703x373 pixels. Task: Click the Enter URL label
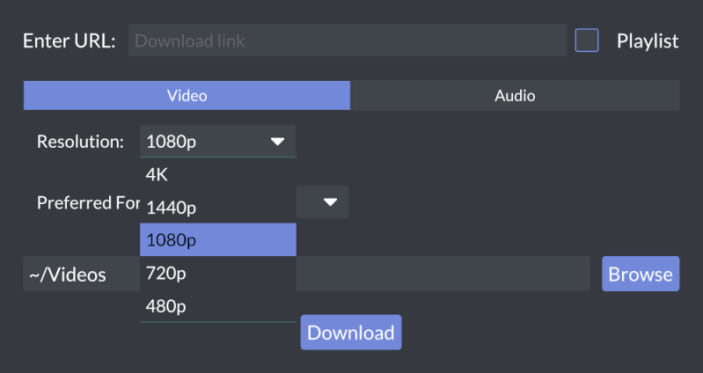69,41
